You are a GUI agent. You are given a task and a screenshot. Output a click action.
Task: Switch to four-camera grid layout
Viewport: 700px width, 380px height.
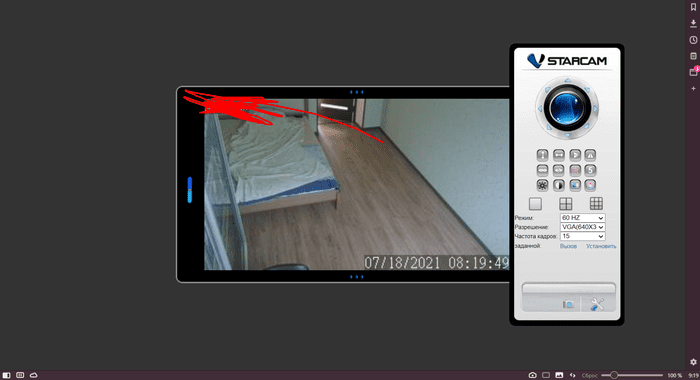click(566, 204)
